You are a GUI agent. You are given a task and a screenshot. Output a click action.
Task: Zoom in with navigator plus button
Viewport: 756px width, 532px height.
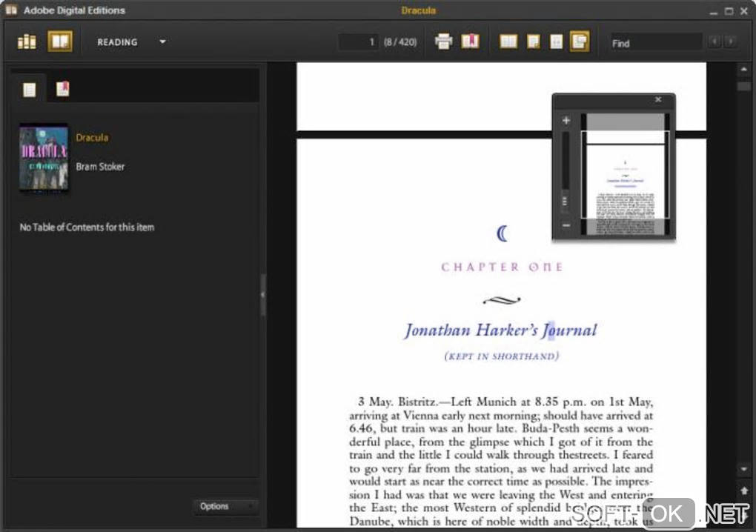point(566,121)
